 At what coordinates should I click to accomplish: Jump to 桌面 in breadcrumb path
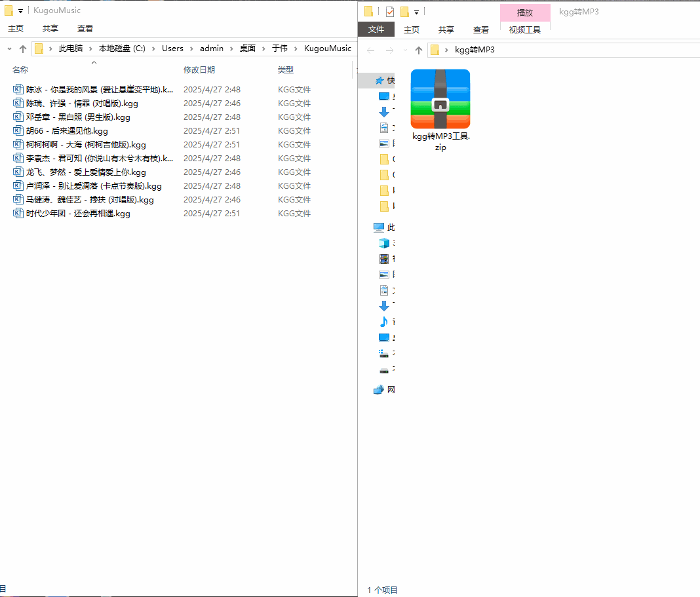pos(248,48)
